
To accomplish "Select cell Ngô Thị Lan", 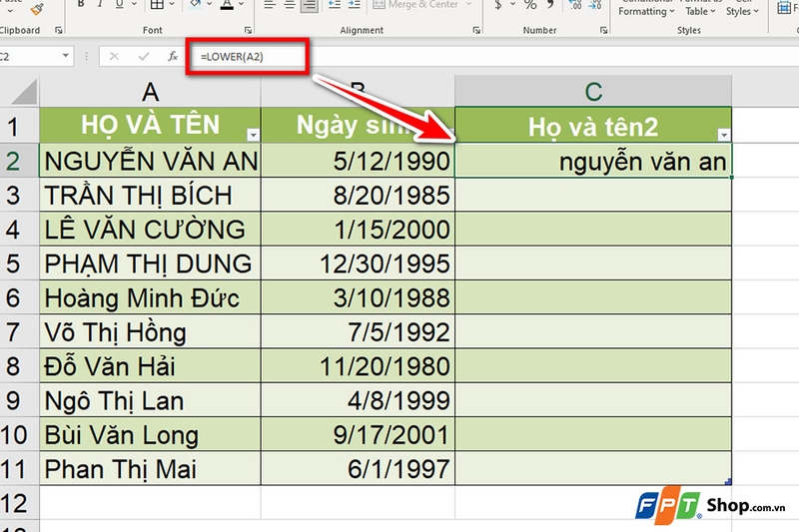I will [x=151, y=400].
